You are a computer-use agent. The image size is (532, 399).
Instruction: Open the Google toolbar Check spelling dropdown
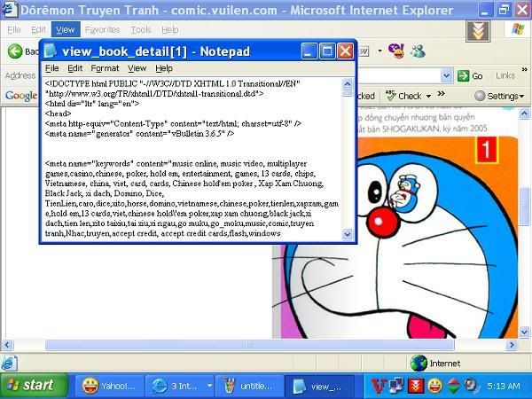click(428, 97)
